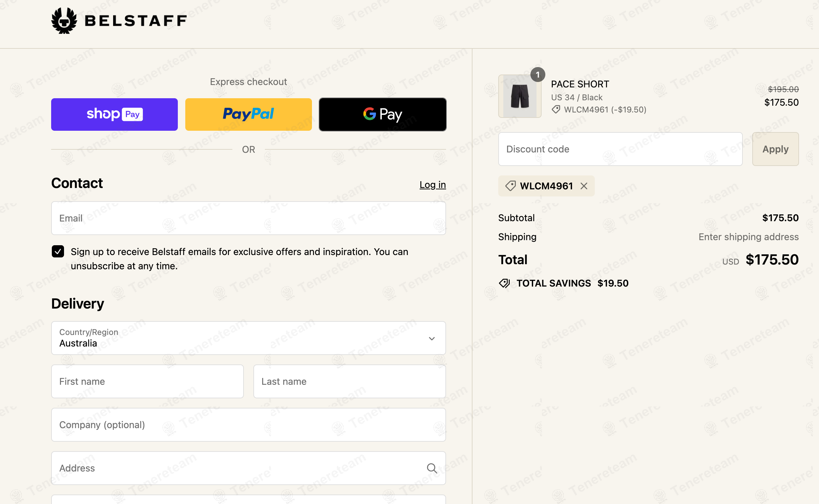Check out using PayPal
The height and width of the screenshot is (504, 819).
(248, 114)
